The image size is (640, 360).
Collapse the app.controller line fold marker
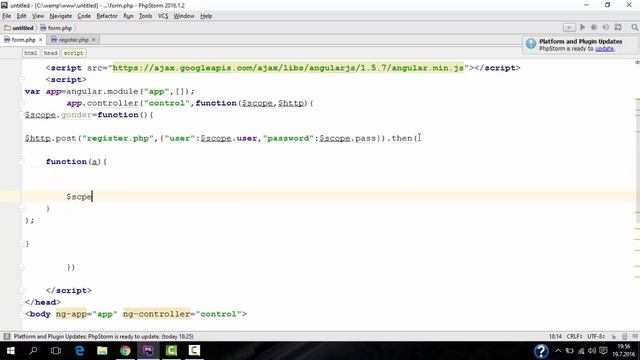22,103
